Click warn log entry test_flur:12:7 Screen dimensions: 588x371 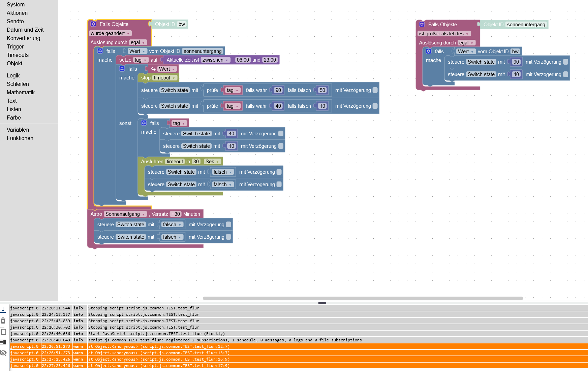[299, 346]
